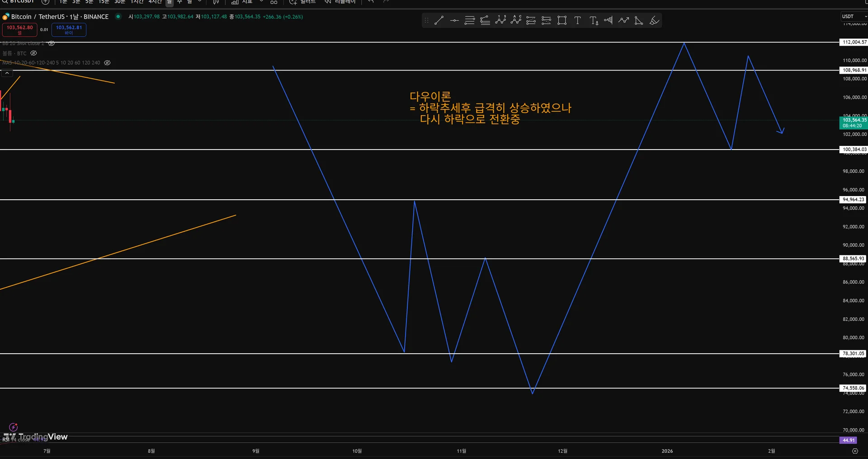Image resolution: width=868 pixels, height=459 pixels.
Task: Select the Arrow Path drawing tool
Action: 623,20
